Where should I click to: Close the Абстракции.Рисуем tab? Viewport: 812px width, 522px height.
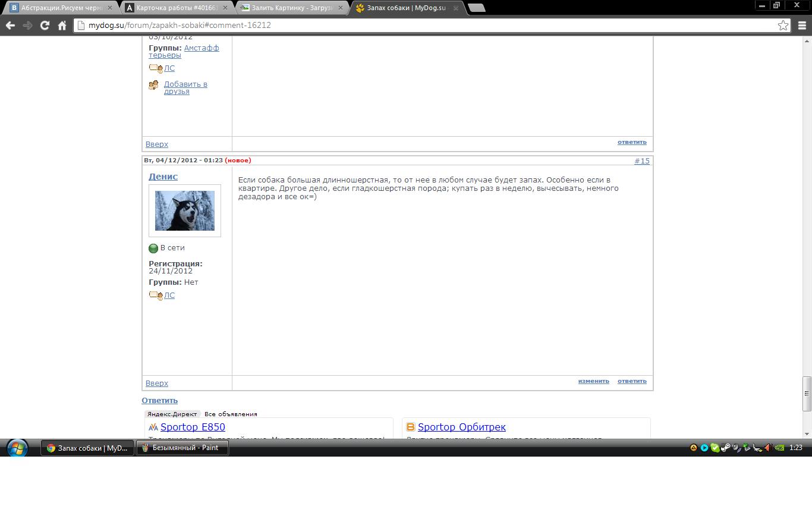(109, 8)
